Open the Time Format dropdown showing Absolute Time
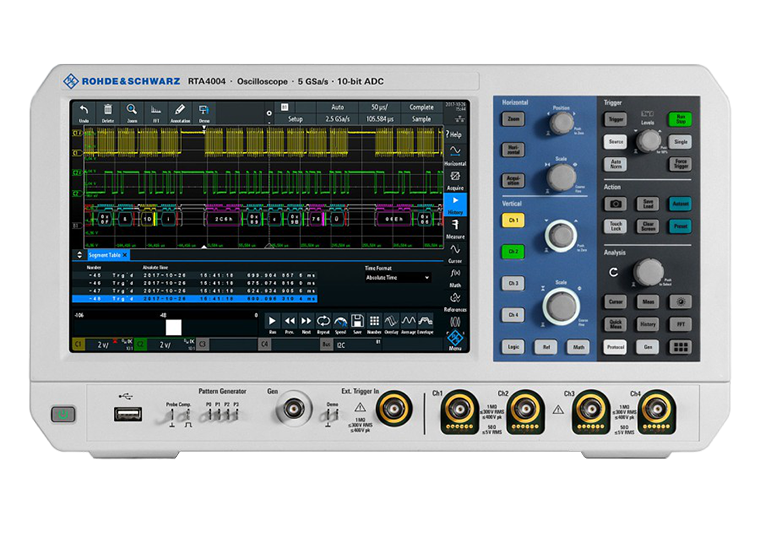Image resolution: width=760 pixels, height=550 pixels. [397, 278]
